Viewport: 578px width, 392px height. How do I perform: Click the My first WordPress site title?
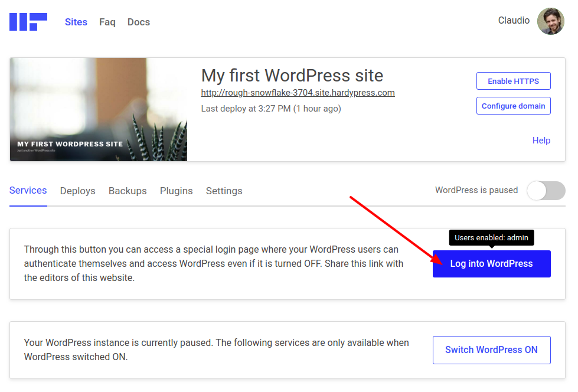(x=292, y=76)
